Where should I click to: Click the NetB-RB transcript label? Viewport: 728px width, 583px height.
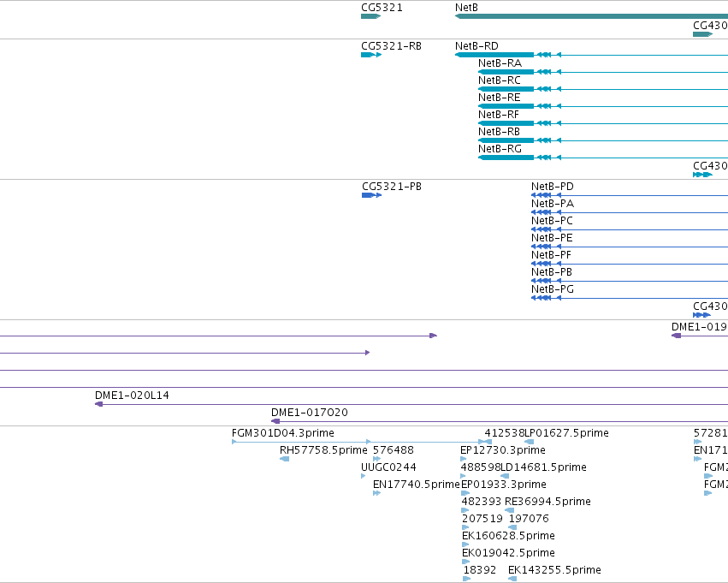tap(499, 132)
